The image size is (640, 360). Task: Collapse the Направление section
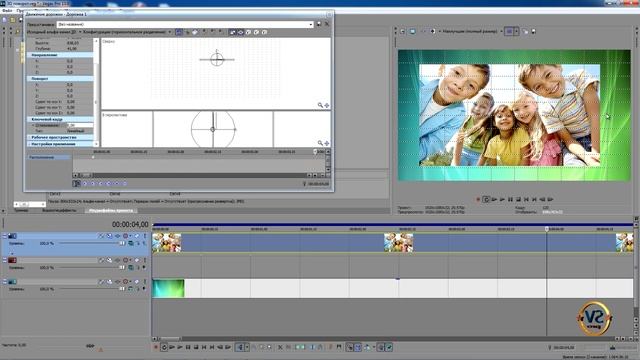tap(60, 55)
